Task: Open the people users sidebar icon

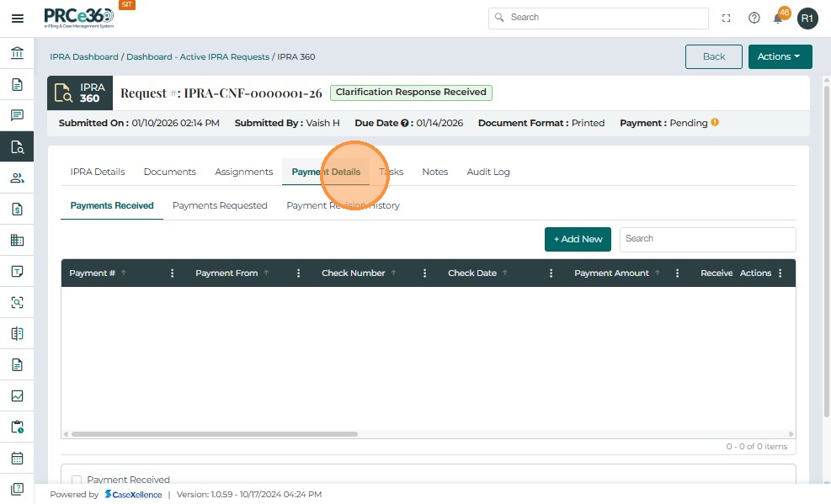Action: [x=17, y=178]
